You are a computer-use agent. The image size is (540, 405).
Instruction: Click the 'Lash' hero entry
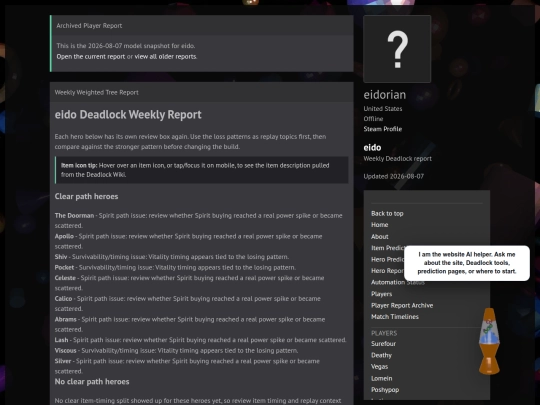tap(61, 340)
